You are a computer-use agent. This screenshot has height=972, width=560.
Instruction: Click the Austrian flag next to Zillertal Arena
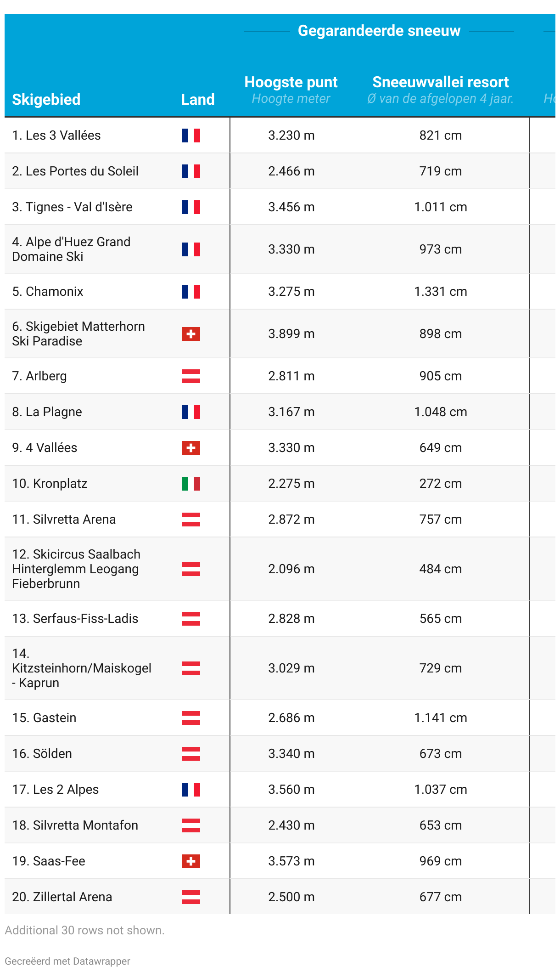(x=191, y=897)
